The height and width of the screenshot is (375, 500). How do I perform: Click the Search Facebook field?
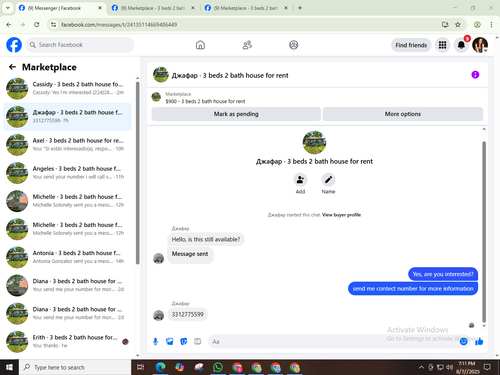(80, 45)
